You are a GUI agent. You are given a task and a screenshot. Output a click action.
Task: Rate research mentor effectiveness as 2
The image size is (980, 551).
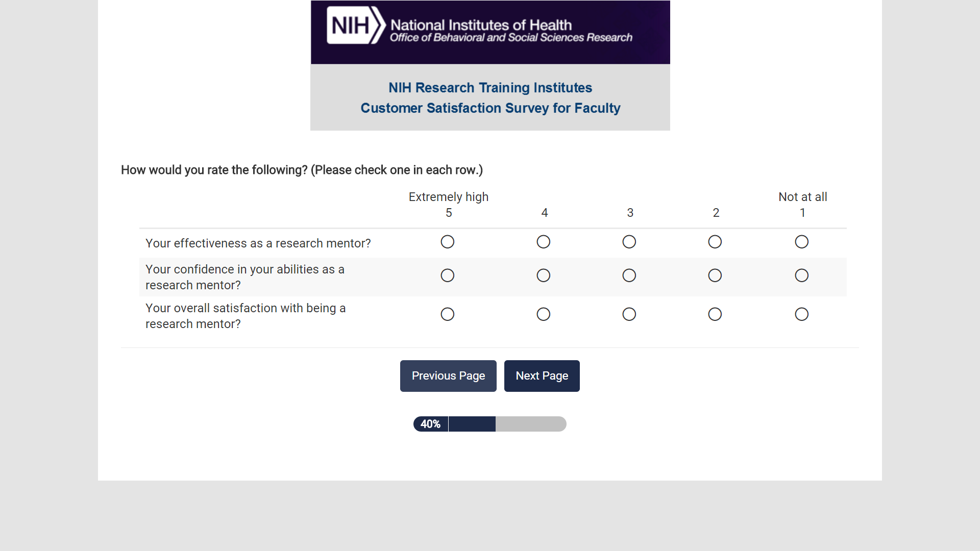tap(715, 242)
